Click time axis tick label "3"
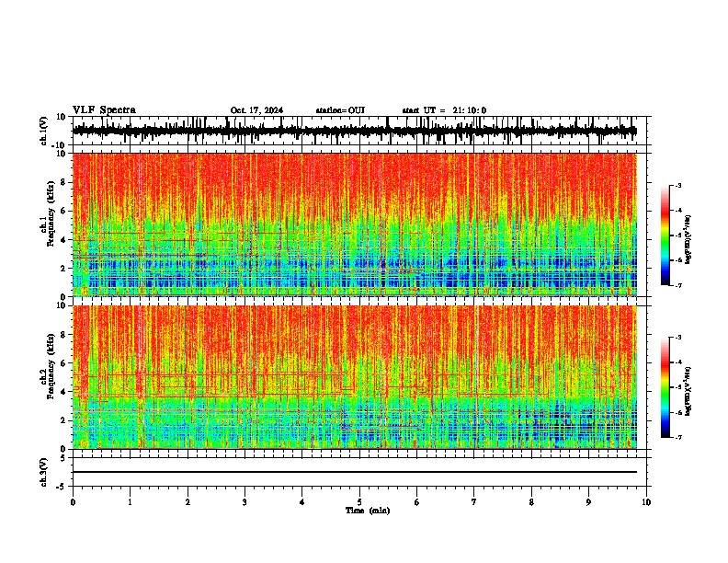 pos(245,502)
